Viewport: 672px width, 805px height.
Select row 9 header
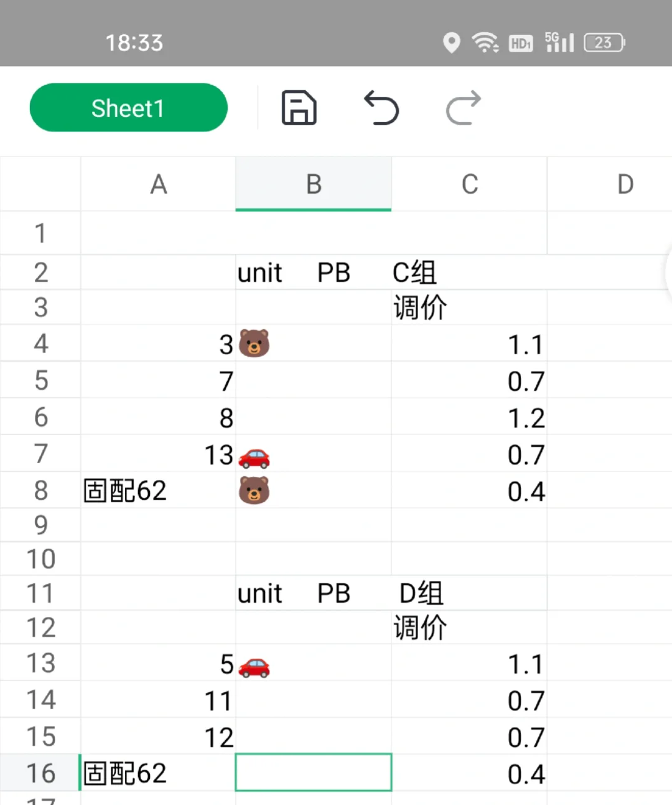click(40, 525)
